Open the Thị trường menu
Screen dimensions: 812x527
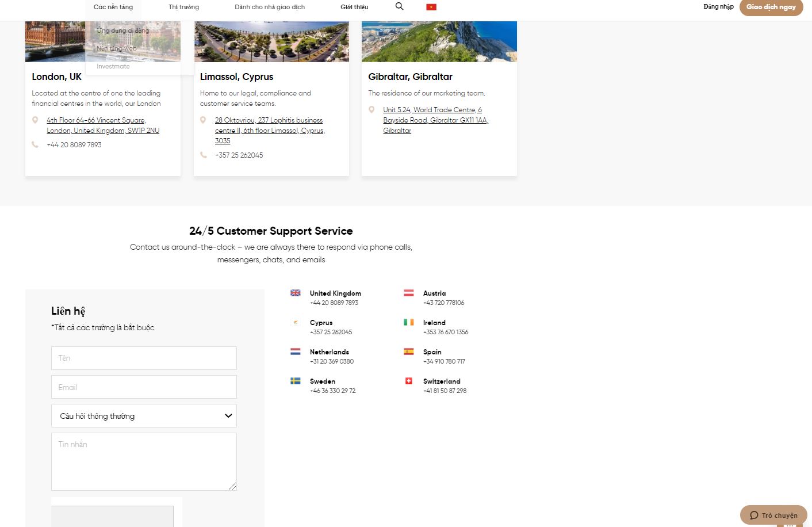(184, 7)
